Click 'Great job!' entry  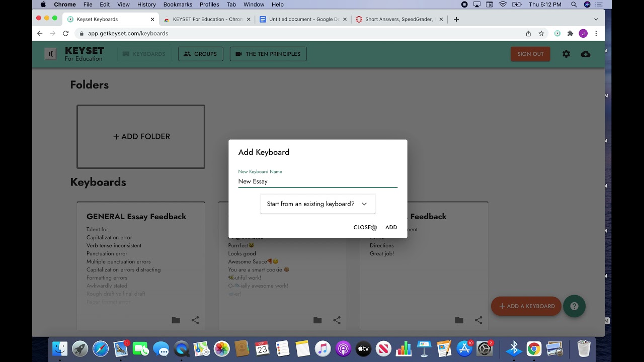pyautogui.click(x=382, y=253)
